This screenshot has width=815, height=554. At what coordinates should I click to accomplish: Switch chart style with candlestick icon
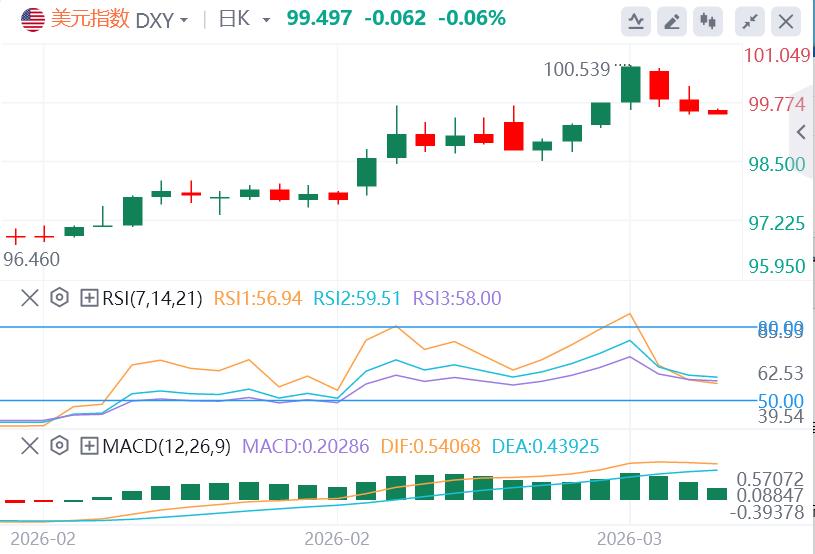(708, 21)
